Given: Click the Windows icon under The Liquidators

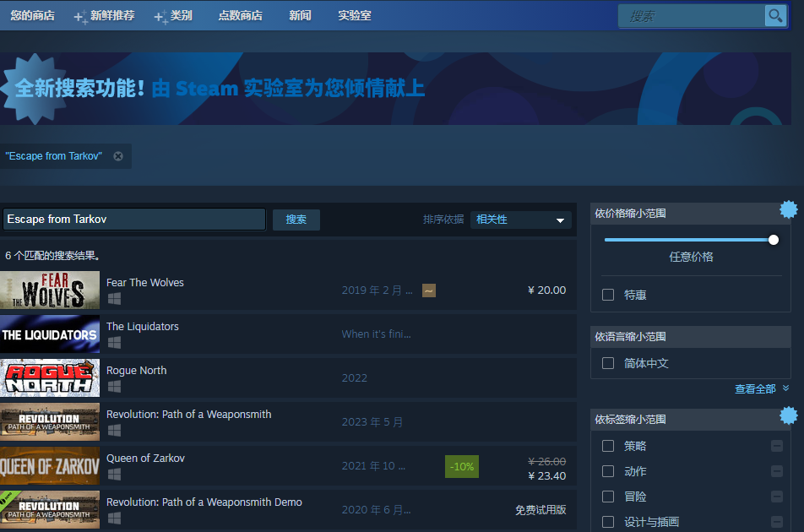Looking at the screenshot, I should click(x=114, y=342).
